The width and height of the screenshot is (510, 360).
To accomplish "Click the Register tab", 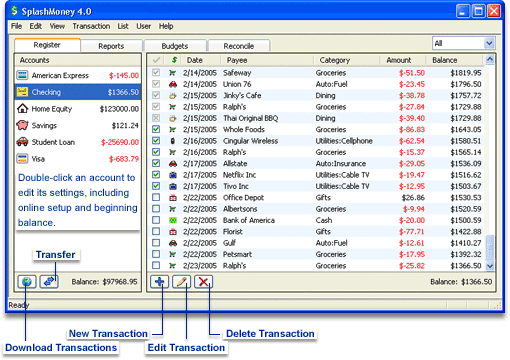I will click(x=47, y=45).
